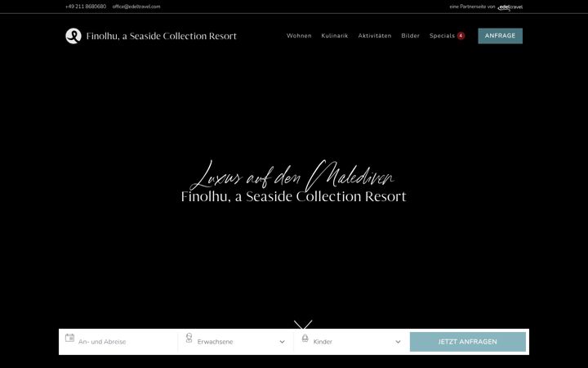The width and height of the screenshot is (588, 368).
Task: Click the adult person icon
Action: (189, 338)
